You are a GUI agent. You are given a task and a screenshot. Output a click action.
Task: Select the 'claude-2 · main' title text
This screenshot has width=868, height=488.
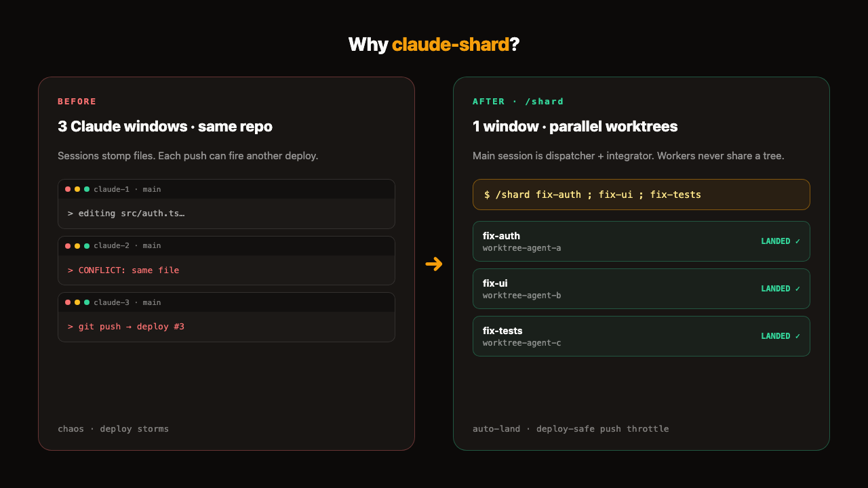[127, 246]
